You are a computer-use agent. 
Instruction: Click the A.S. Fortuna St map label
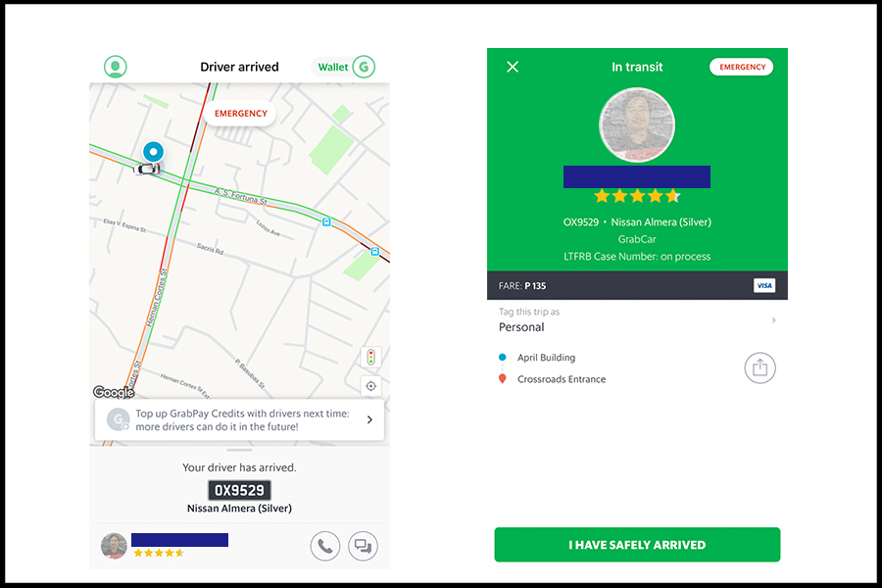(241, 197)
